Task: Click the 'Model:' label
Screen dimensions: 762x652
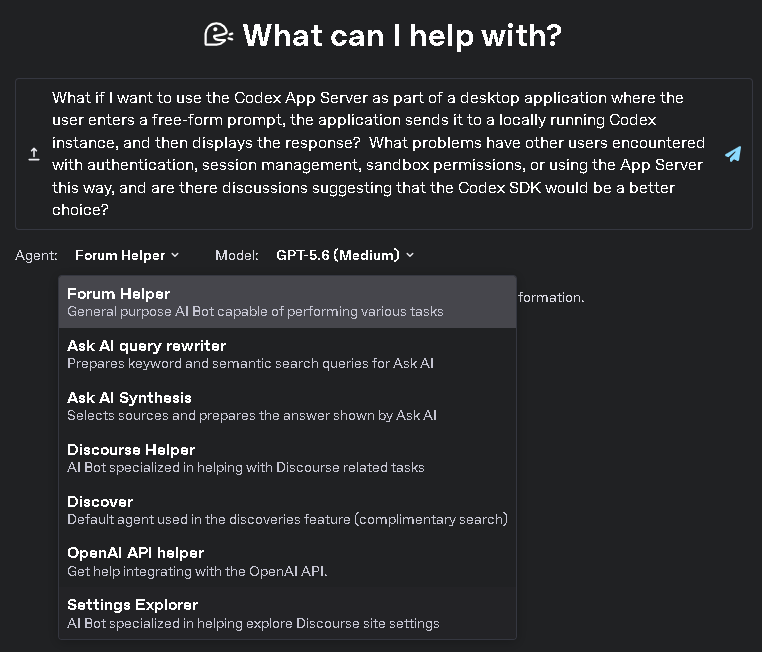Action: [x=237, y=255]
